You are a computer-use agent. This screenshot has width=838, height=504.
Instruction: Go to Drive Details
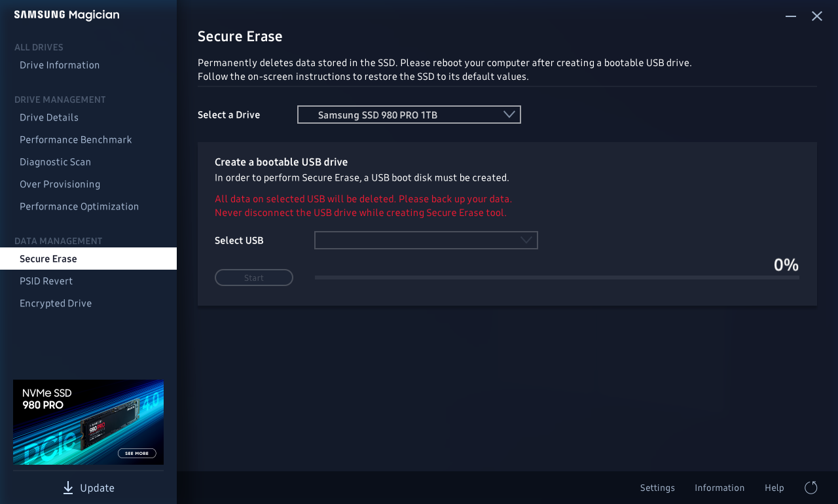coord(49,117)
